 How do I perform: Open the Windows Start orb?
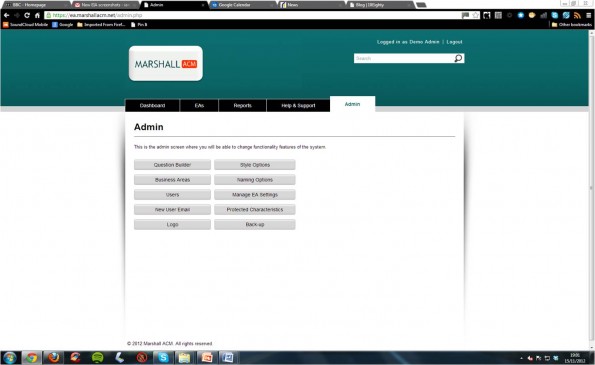click(x=9, y=358)
